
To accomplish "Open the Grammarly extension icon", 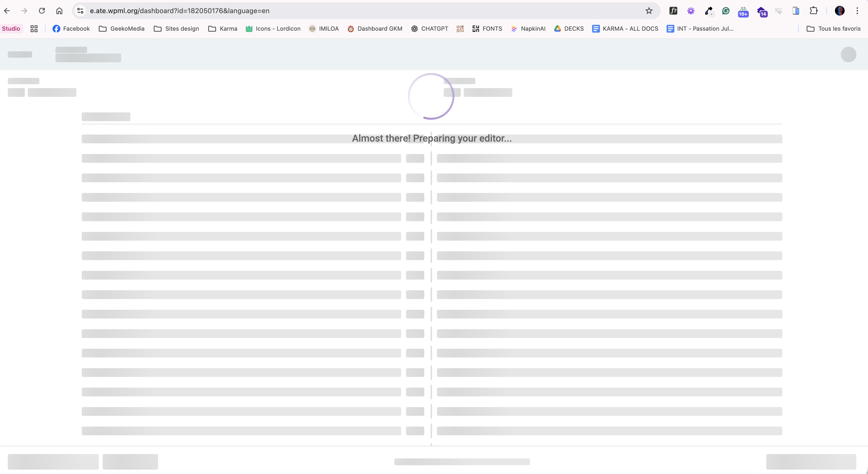I will point(726,11).
